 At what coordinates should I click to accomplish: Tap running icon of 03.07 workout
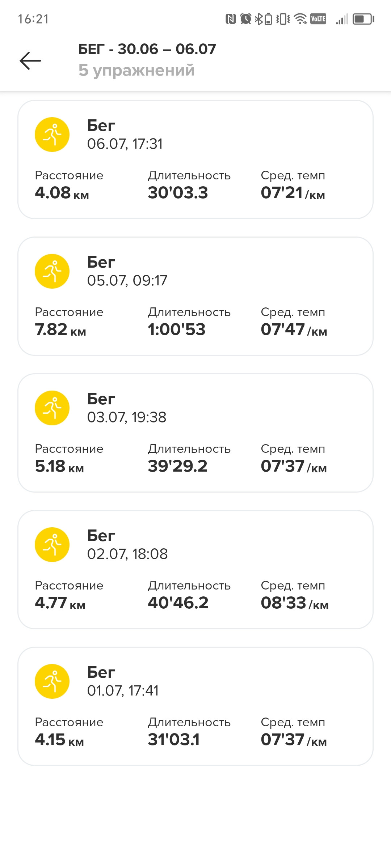click(52, 408)
